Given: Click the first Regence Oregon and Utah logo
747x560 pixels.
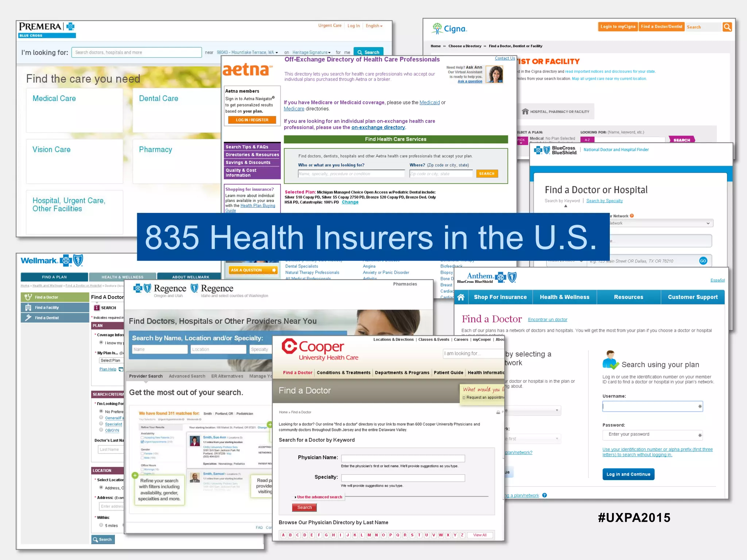Looking at the screenshot, I should tap(160, 291).
